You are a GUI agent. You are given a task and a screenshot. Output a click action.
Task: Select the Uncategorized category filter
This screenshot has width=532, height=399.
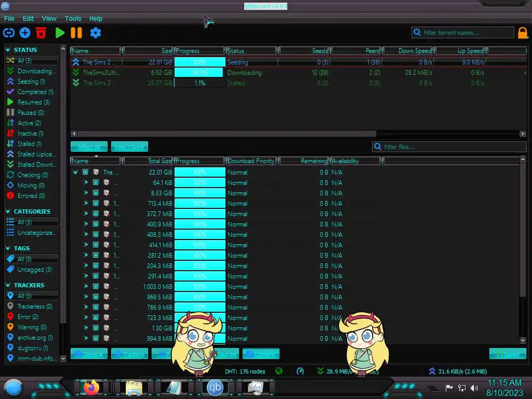point(32,233)
